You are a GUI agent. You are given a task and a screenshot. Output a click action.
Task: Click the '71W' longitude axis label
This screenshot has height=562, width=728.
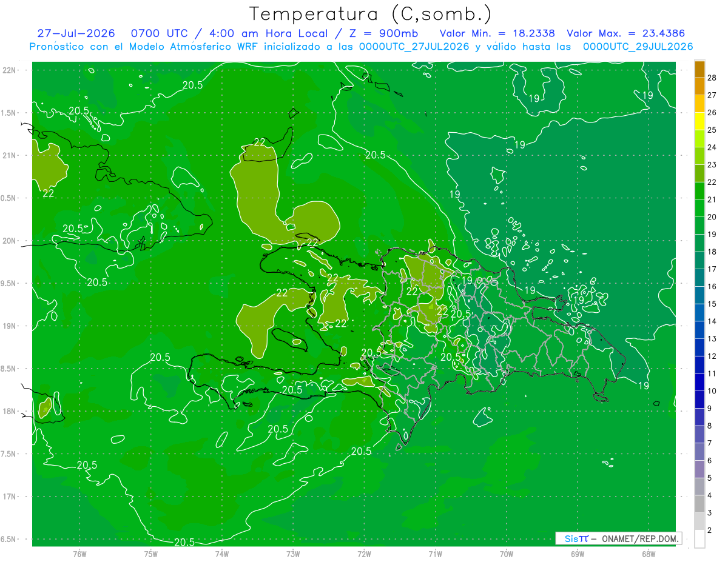(x=435, y=554)
